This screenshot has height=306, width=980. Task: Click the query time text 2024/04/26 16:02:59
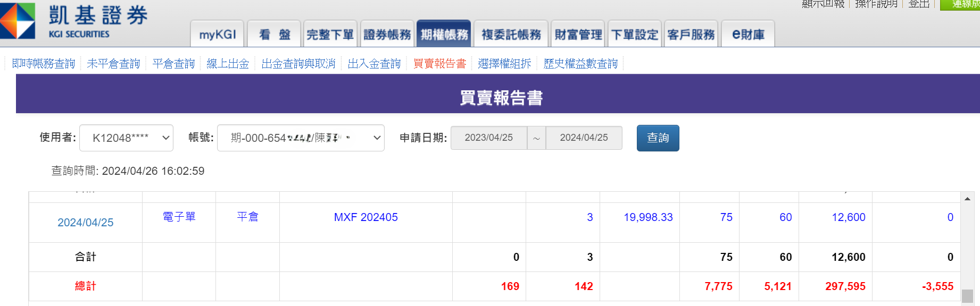tap(153, 171)
